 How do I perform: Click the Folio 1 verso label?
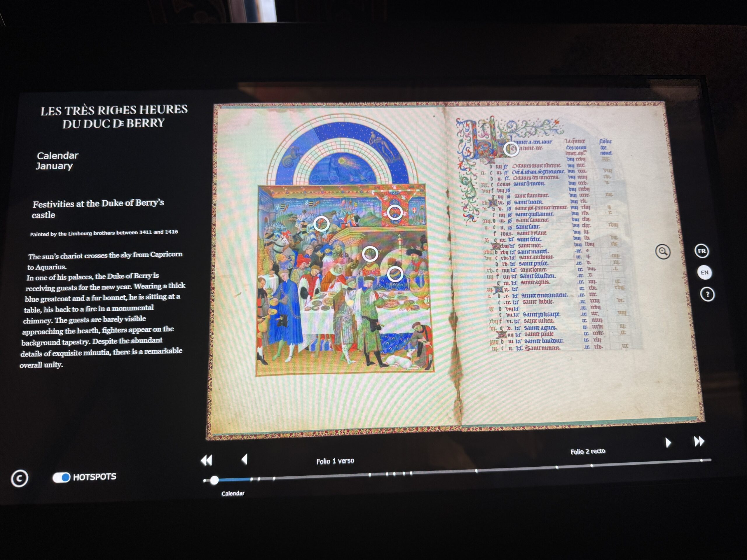(x=335, y=461)
